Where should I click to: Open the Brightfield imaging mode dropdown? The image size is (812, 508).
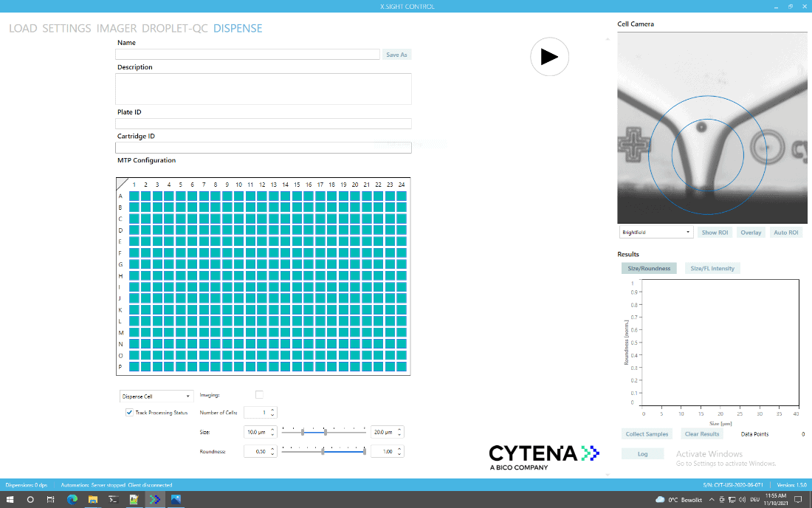[x=656, y=233]
